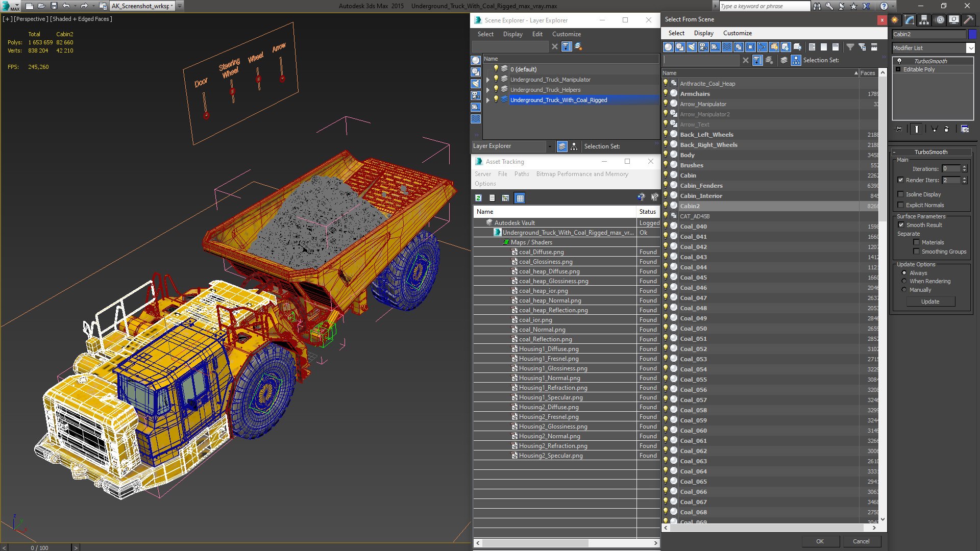Switch Asset Tracking to table view
The height and width of the screenshot is (551, 980).
520,198
